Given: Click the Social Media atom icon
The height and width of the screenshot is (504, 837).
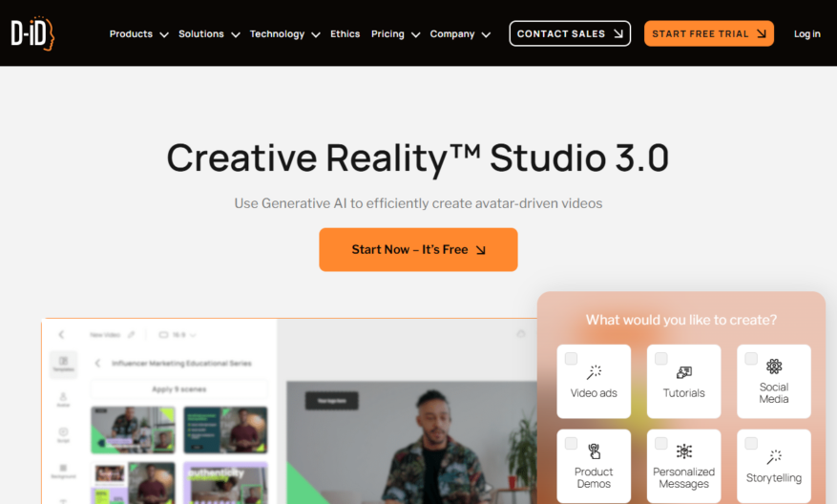Looking at the screenshot, I should pos(773,367).
